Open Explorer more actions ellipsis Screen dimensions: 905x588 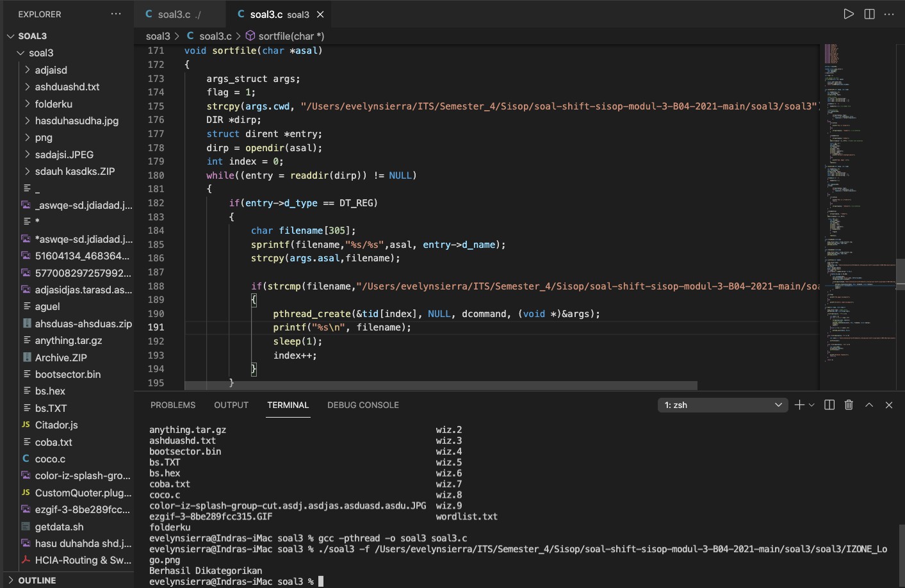pos(116,13)
